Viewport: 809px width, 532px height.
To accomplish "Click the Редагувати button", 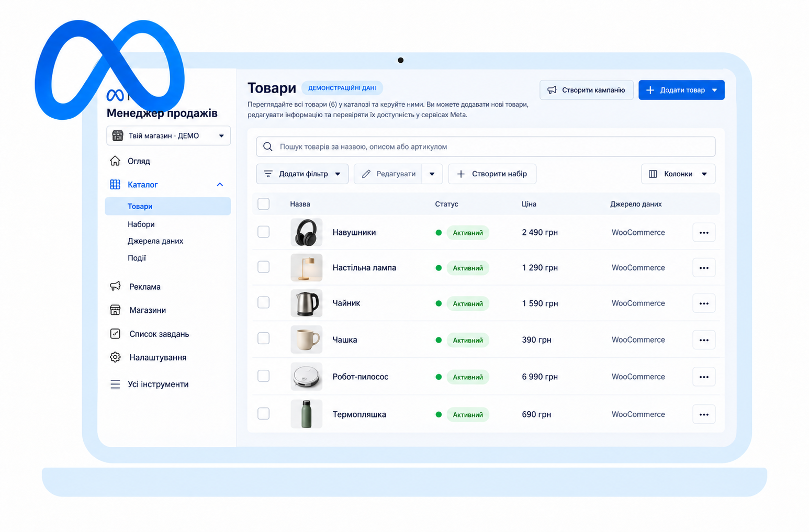I will (x=388, y=174).
